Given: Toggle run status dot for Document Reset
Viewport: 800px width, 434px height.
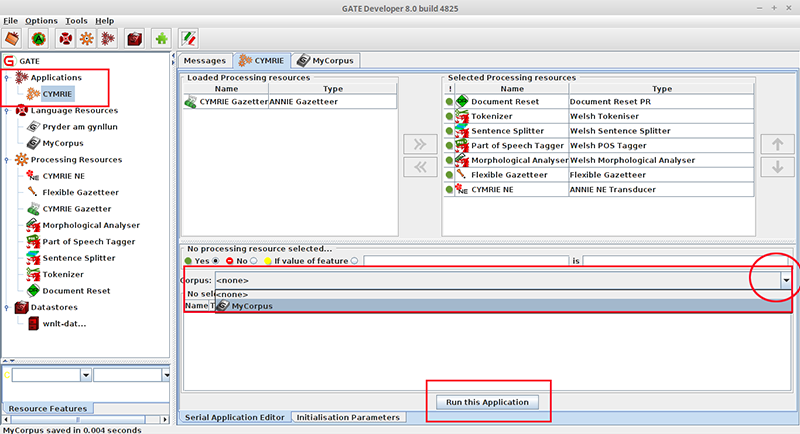Looking at the screenshot, I should (449, 101).
